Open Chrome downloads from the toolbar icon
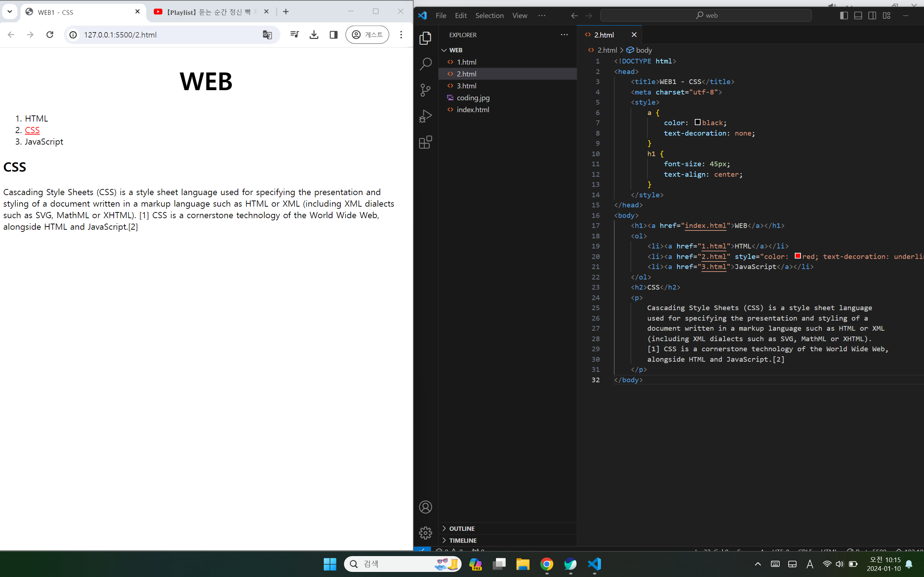 314,34
